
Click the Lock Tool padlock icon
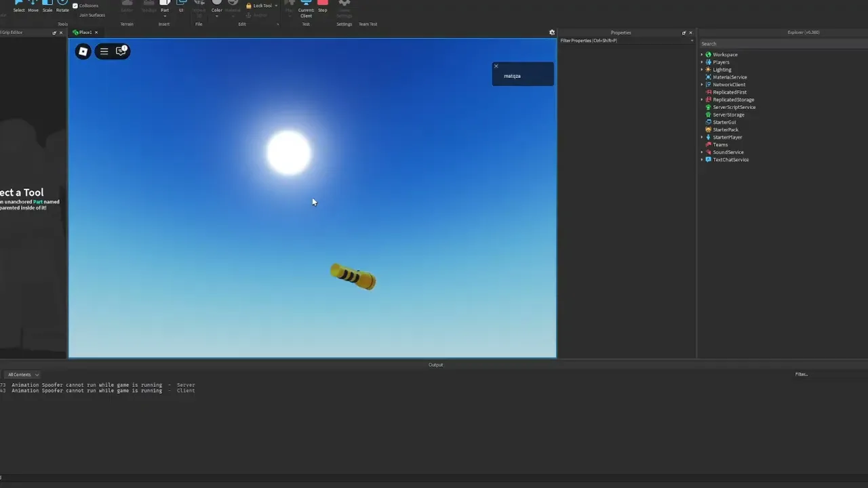[x=249, y=5]
